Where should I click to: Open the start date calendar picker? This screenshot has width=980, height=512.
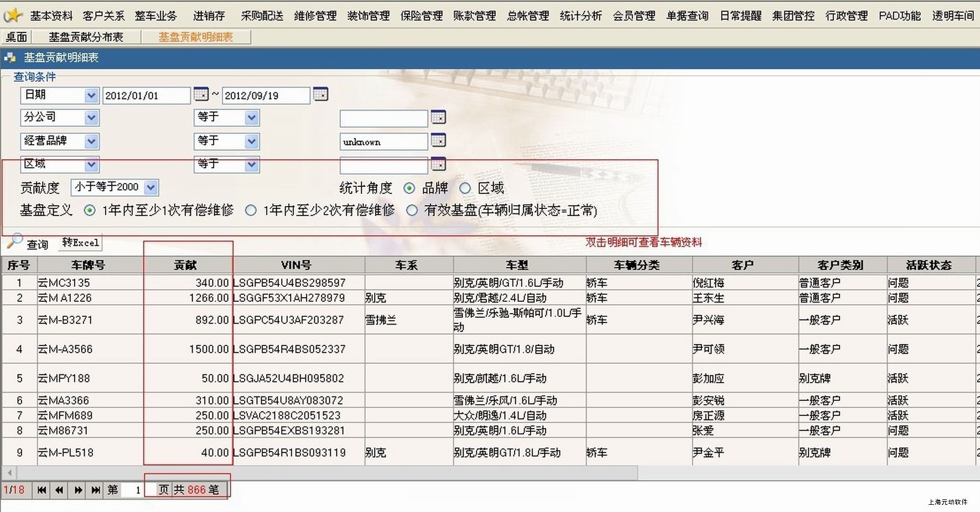[x=201, y=95]
